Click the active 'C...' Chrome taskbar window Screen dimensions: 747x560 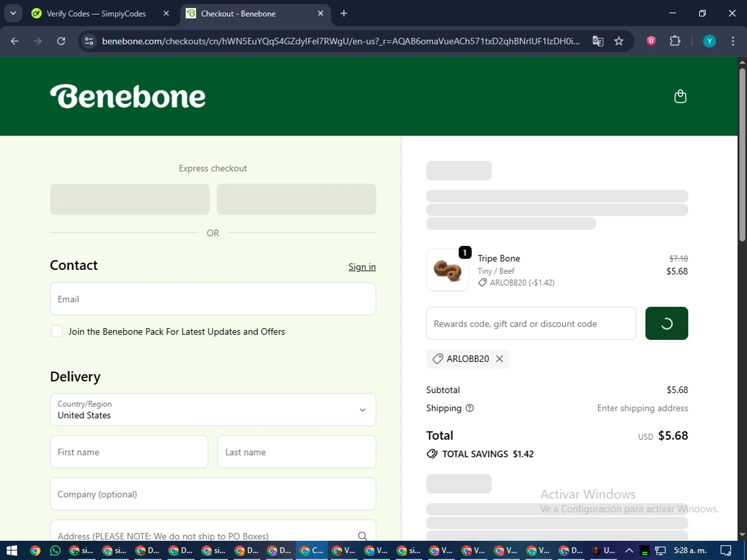tap(312, 550)
